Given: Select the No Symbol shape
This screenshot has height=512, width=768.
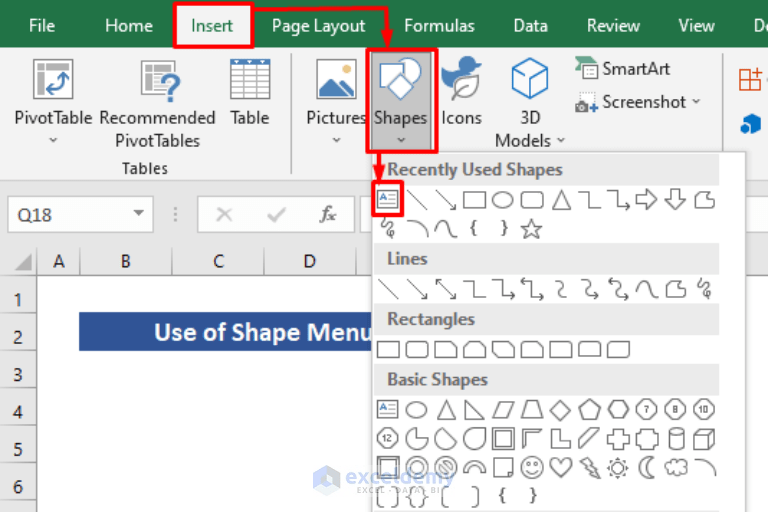Looking at the screenshot, I should click(x=446, y=468).
